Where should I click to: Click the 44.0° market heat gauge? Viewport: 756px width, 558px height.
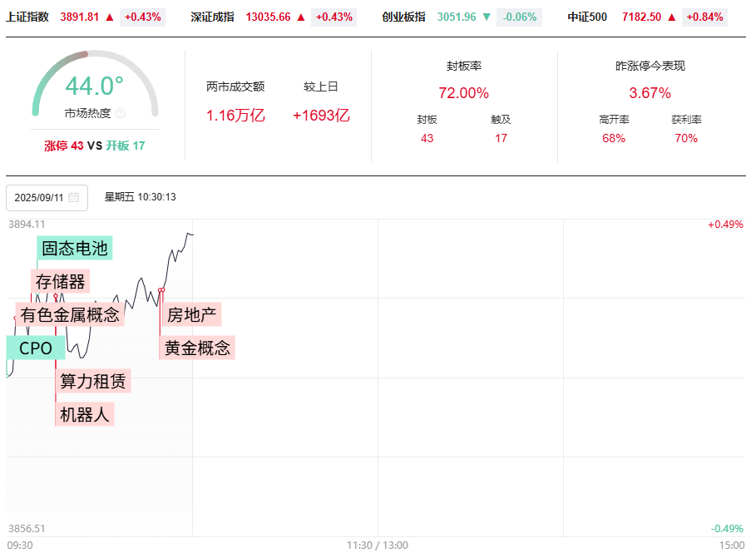click(x=95, y=86)
